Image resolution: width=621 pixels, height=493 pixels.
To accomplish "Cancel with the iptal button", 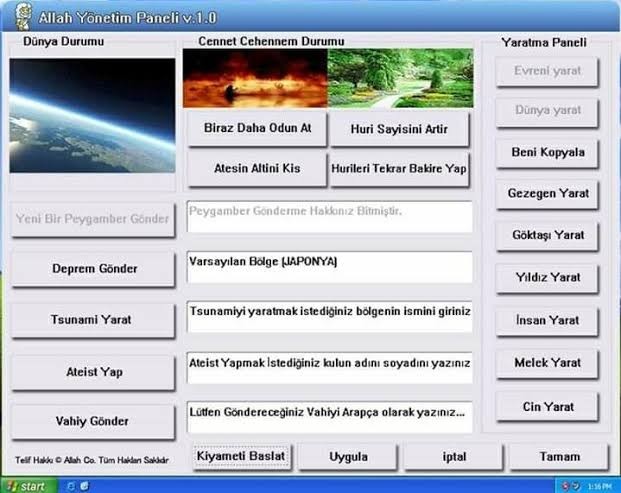I will tap(453, 457).
